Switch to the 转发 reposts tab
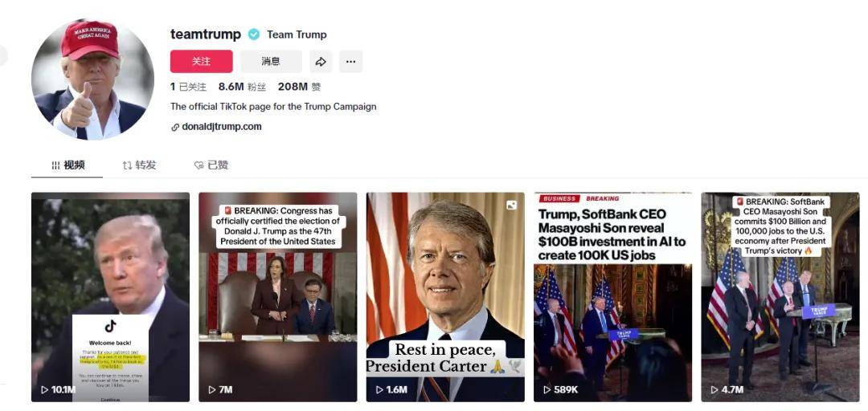This screenshot has width=868, height=411. pyautogui.click(x=140, y=165)
